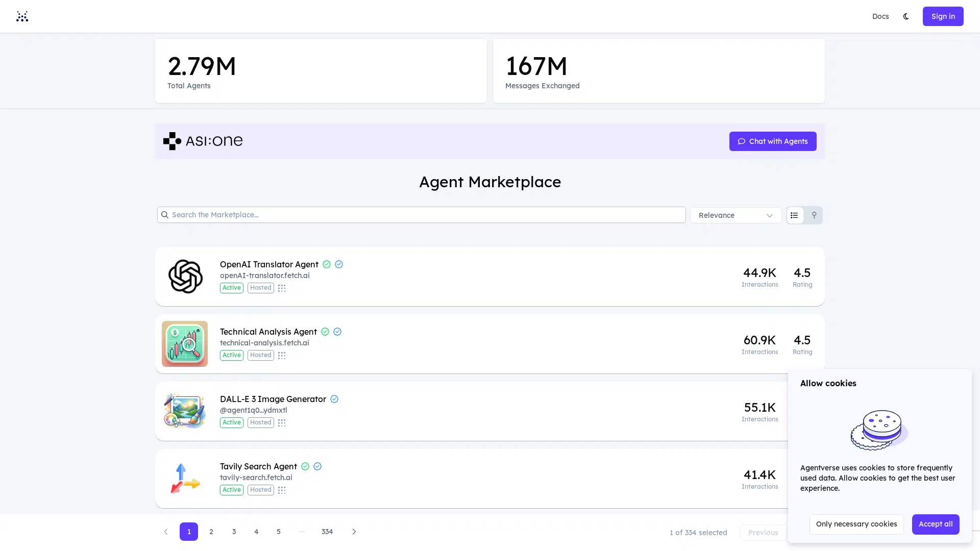Accept all cookies
980x551 pixels.
(935, 524)
